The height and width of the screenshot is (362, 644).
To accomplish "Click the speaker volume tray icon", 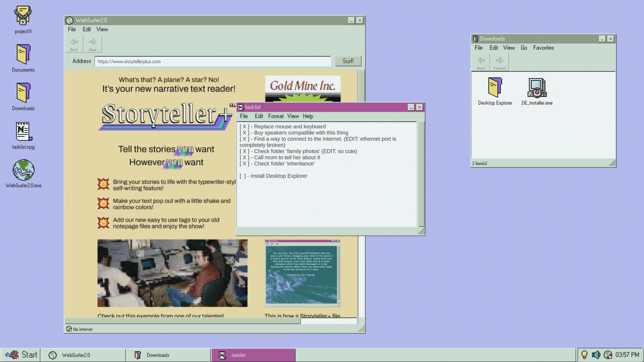I will pyautogui.click(x=596, y=355).
